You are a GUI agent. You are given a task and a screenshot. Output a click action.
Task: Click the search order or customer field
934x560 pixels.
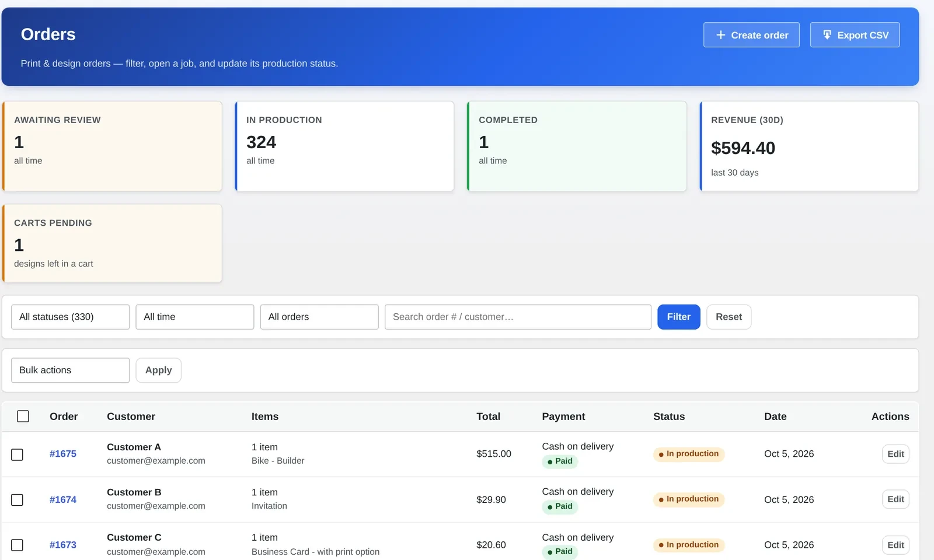coord(518,317)
